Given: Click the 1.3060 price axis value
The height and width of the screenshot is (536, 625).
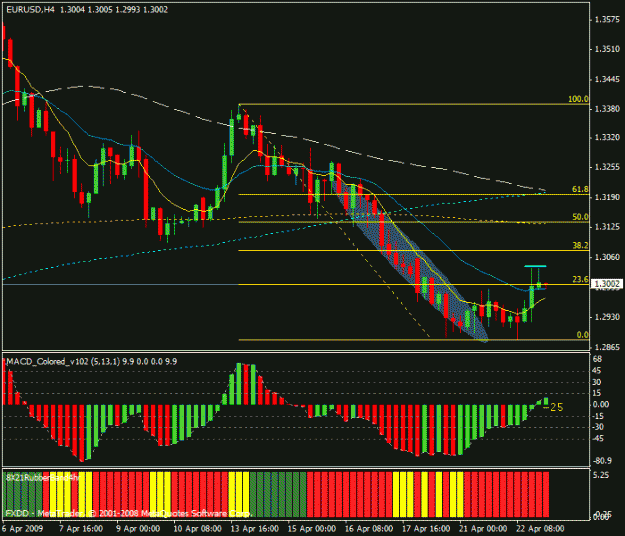Looking at the screenshot, I should [607, 257].
